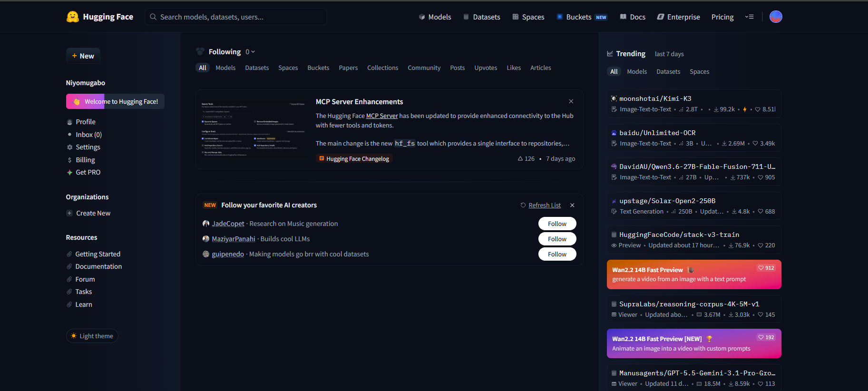Follow guipenedo
The width and height of the screenshot is (868, 391).
coord(557,254)
